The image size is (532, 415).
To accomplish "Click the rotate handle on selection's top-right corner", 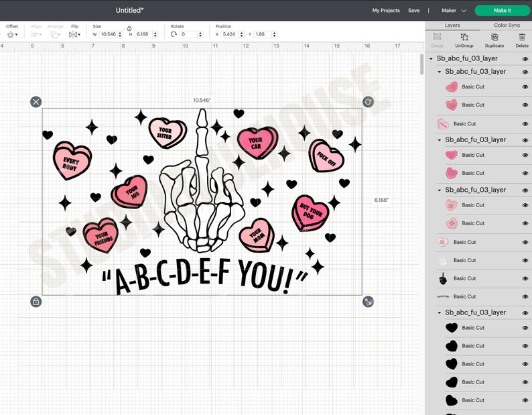I will tap(368, 101).
